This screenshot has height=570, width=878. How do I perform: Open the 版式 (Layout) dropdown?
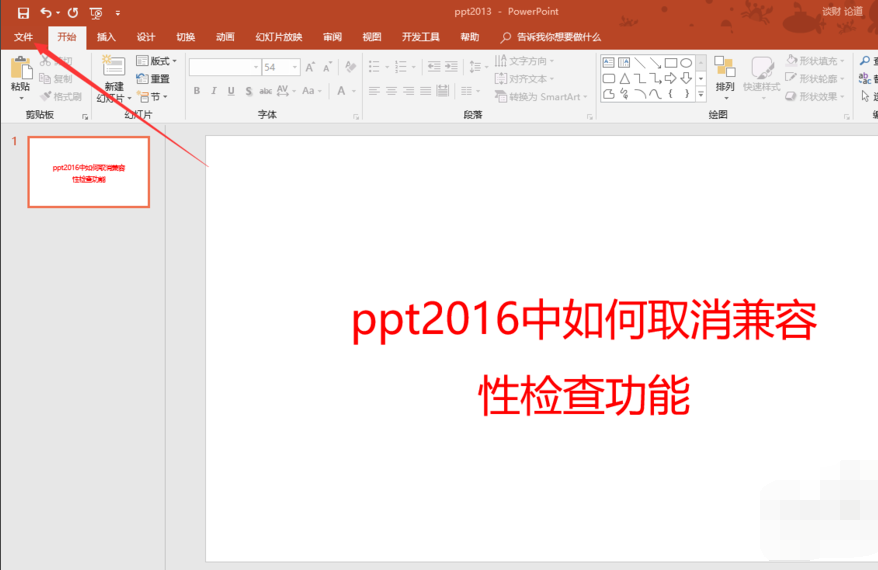(x=157, y=60)
